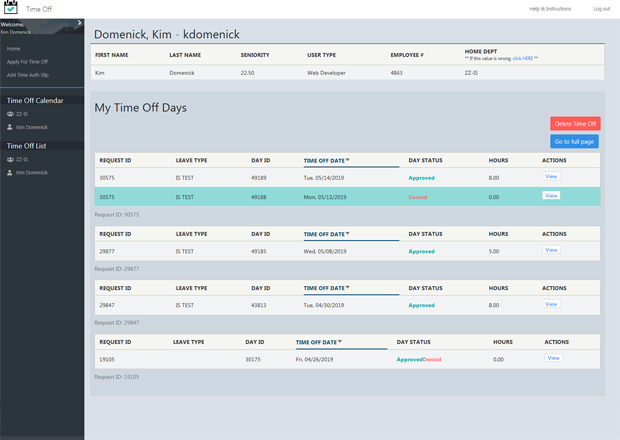Click the Time Off calendar logo icon
This screenshot has height=440, width=620.
(11, 8)
